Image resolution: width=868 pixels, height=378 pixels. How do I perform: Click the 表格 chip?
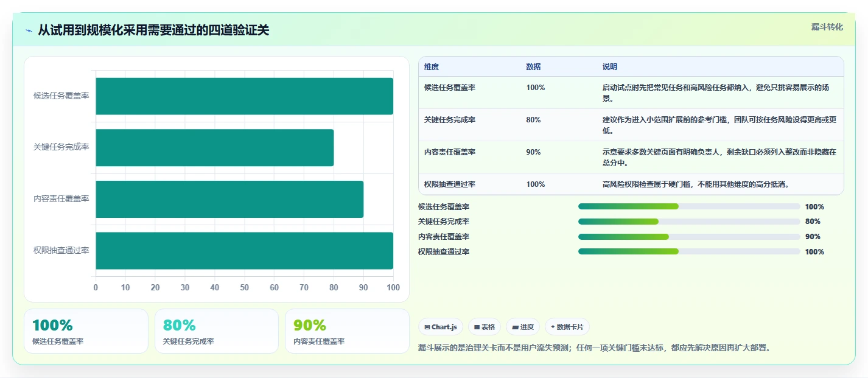[x=485, y=327]
